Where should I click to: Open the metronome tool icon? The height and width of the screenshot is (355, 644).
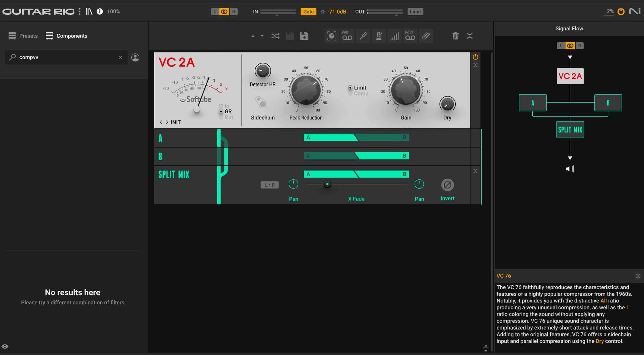[x=379, y=36]
